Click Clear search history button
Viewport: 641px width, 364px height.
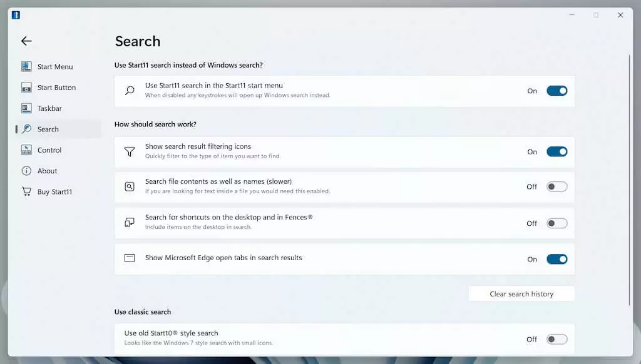pos(521,294)
